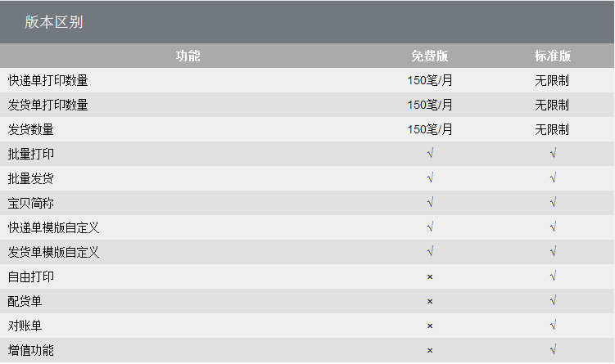The image size is (615, 364).
Task: Click the standard version checkmark for 批量发货
Action: [553, 178]
